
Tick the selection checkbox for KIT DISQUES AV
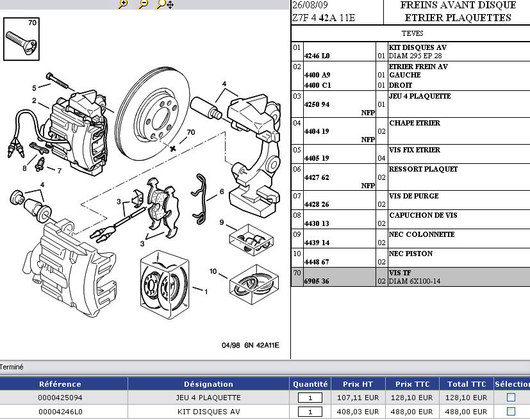511,412
